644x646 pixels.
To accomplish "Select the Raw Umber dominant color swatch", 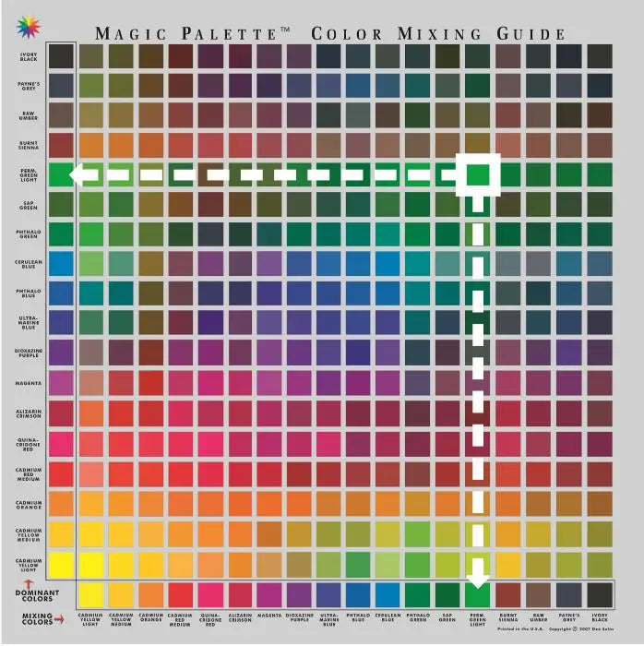I will [61, 115].
